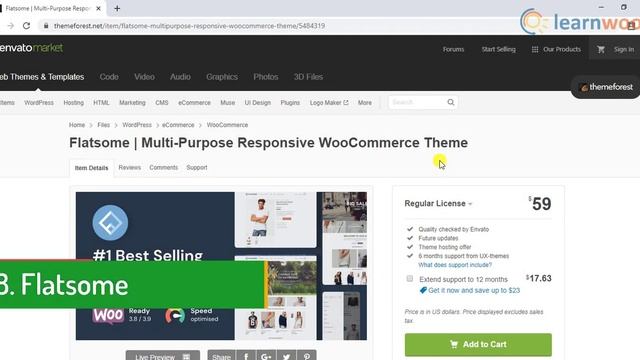Viewport: 640px width, 360px height.
Task: Open the Audio marketplace menu
Action: coord(180,77)
